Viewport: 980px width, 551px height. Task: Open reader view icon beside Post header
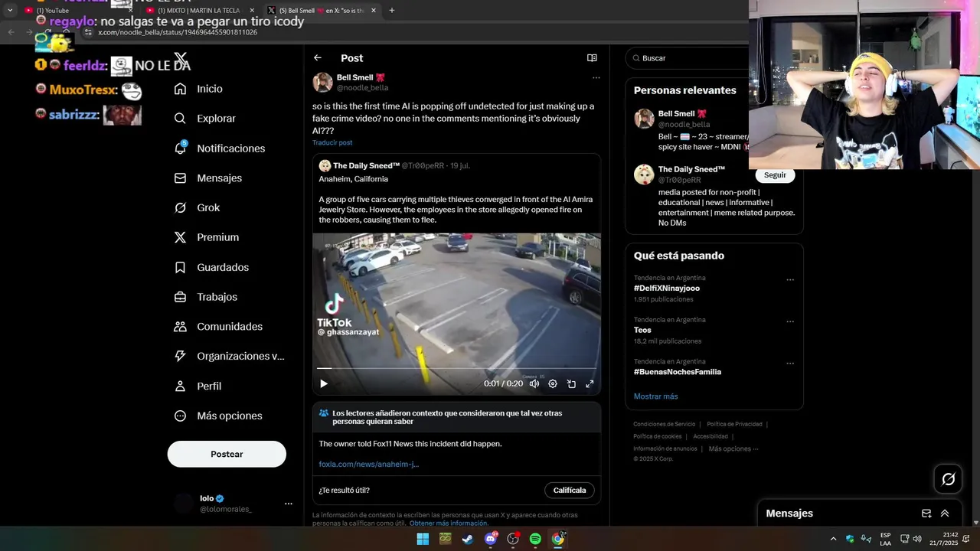[x=592, y=58]
